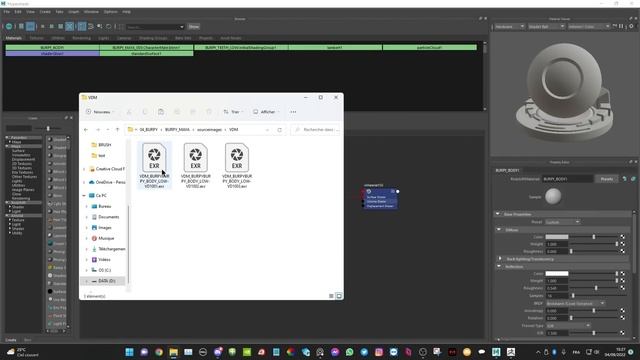Viewport: 640px width, 360px height.
Task: Click the teal round icon in browser toolbar
Action: click(x=9, y=27)
